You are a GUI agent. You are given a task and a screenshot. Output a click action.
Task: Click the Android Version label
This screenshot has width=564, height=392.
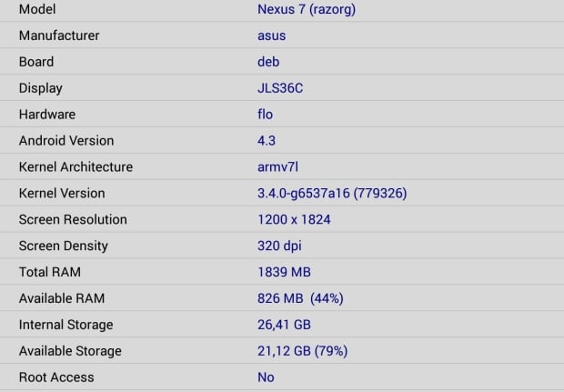[66, 141]
